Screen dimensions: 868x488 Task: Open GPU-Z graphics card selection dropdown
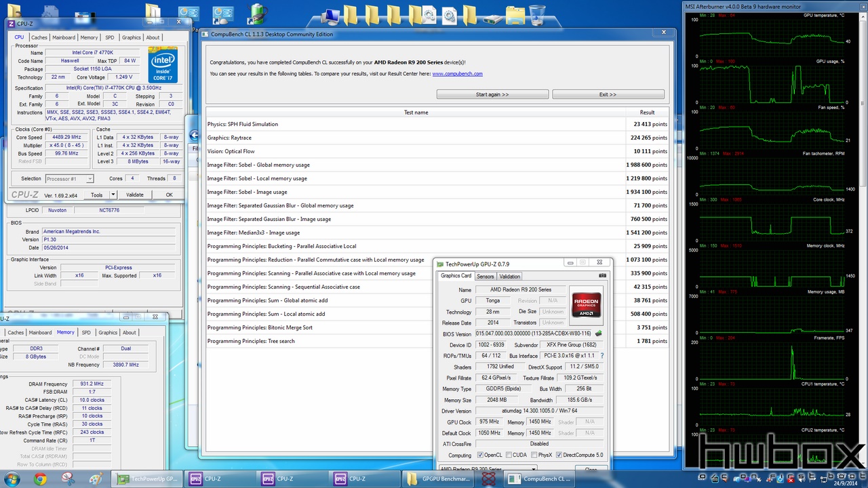point(488,468)
